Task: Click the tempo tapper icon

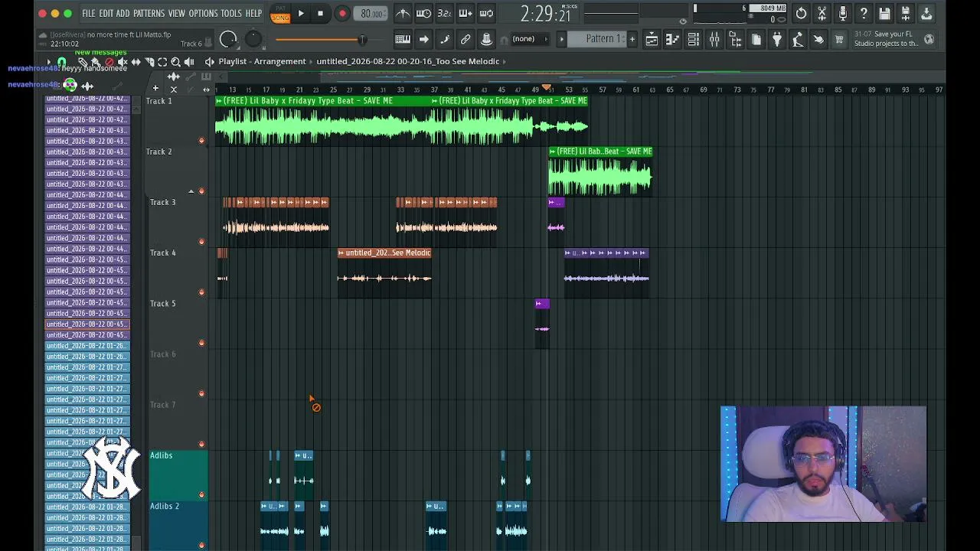Action: pos(798,39)
